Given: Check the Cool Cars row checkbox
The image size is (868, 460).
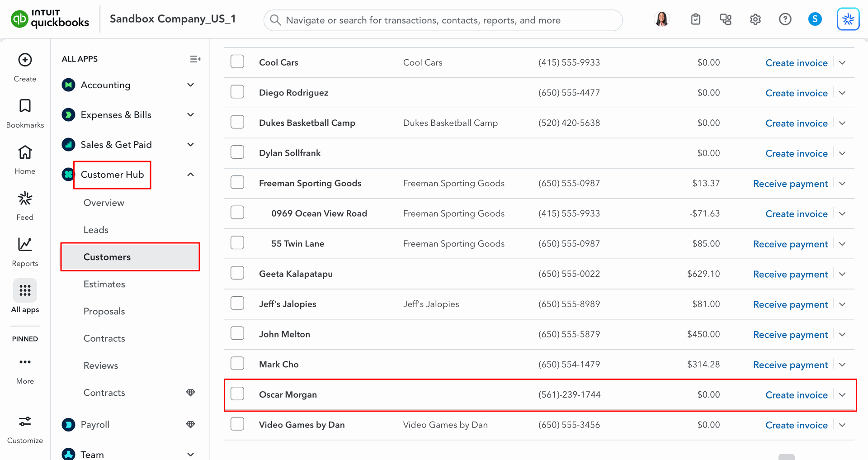Looking at the screenshot, I should point(237,62).
